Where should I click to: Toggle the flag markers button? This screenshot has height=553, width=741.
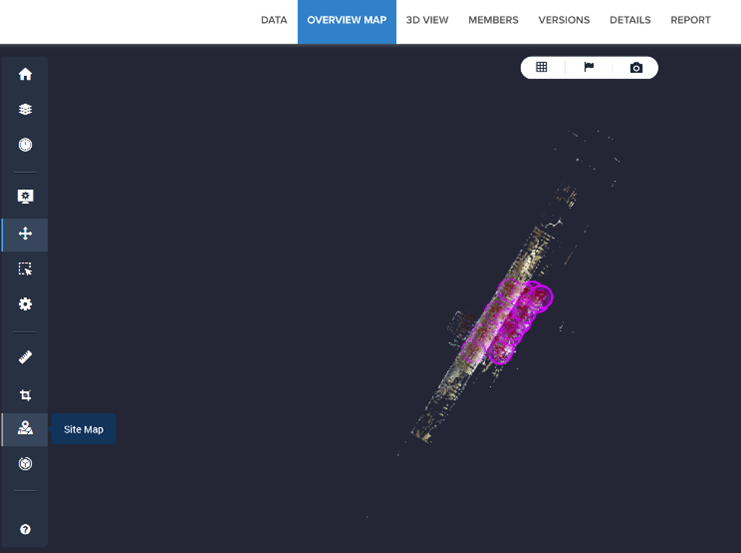point(589,67)
